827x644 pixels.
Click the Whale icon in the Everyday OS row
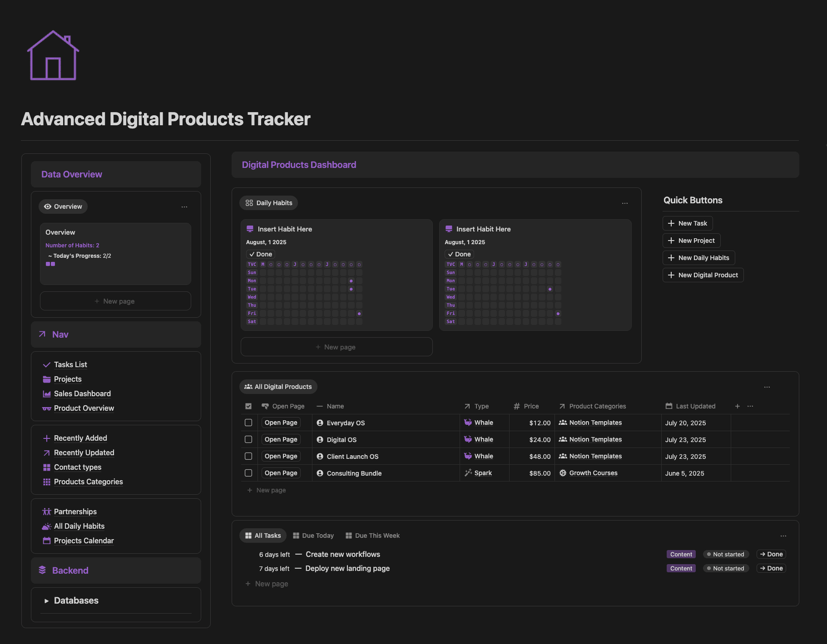click(x=468, y=423)
